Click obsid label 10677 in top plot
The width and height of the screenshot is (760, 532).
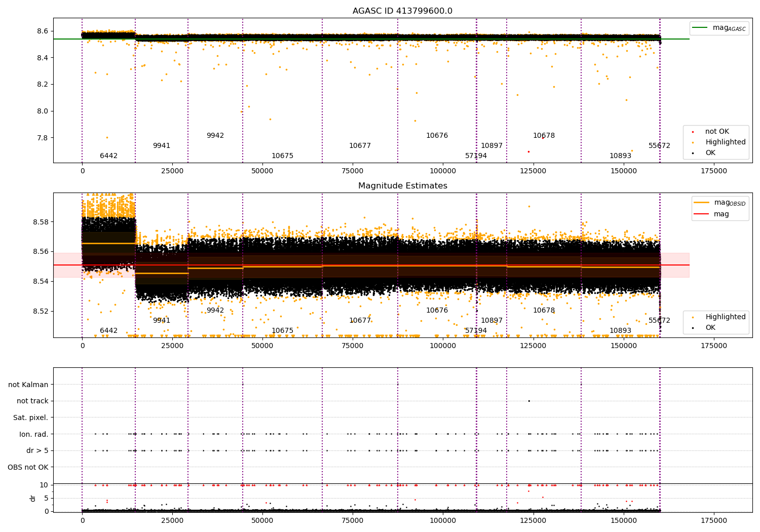[360, 146]
